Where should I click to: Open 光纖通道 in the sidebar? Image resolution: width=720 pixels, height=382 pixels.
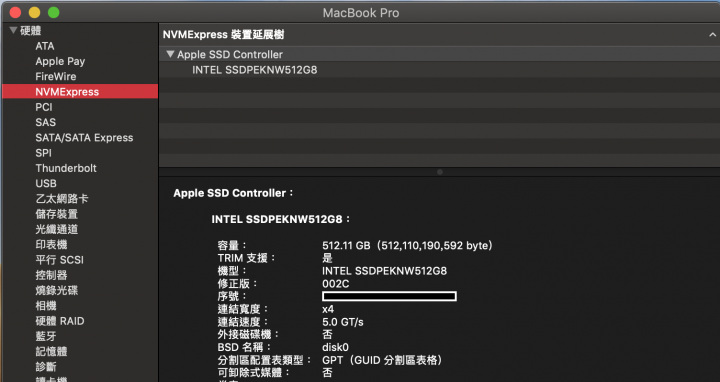[56, 229]
